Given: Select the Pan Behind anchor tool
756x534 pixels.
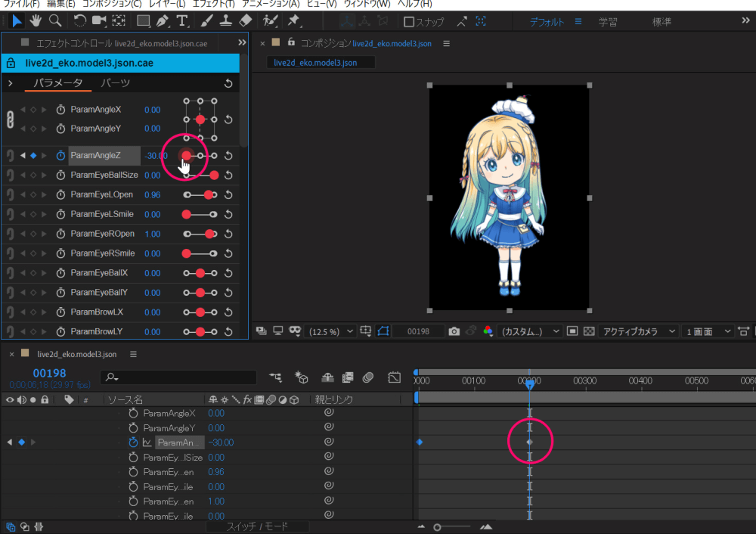Looking at the screenshot, I should pos(119,20).
